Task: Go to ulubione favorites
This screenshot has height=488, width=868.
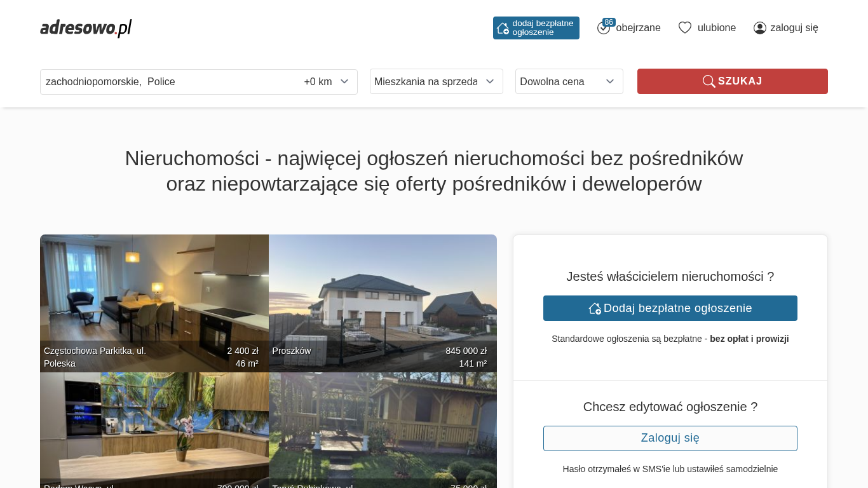Action: (x=716, y=28)
